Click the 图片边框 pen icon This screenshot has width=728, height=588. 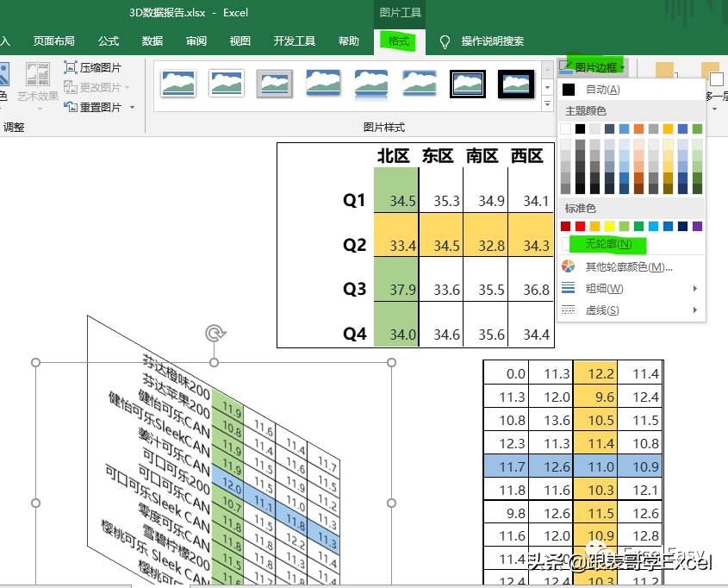click(565, 67)
